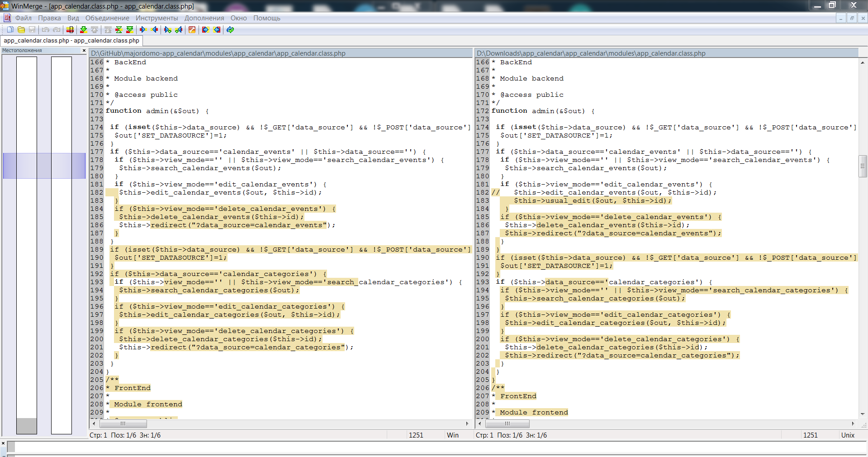The image size is (868, 457).
Task: Click the Open folder toolbar icon
Action: (x=21, y=30)
